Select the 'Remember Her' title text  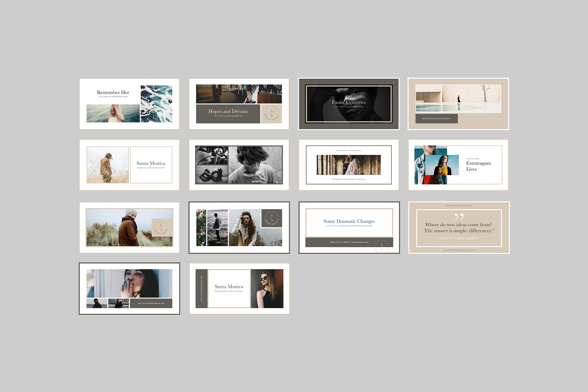[x=113, y=92]
